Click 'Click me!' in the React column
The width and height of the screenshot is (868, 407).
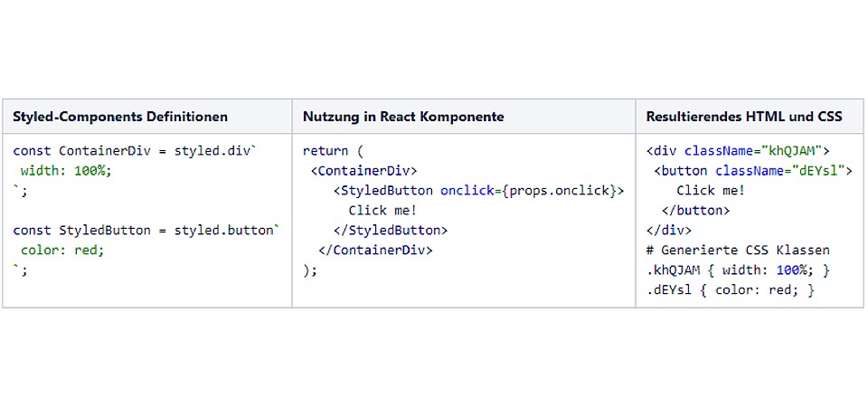point(382,210)
